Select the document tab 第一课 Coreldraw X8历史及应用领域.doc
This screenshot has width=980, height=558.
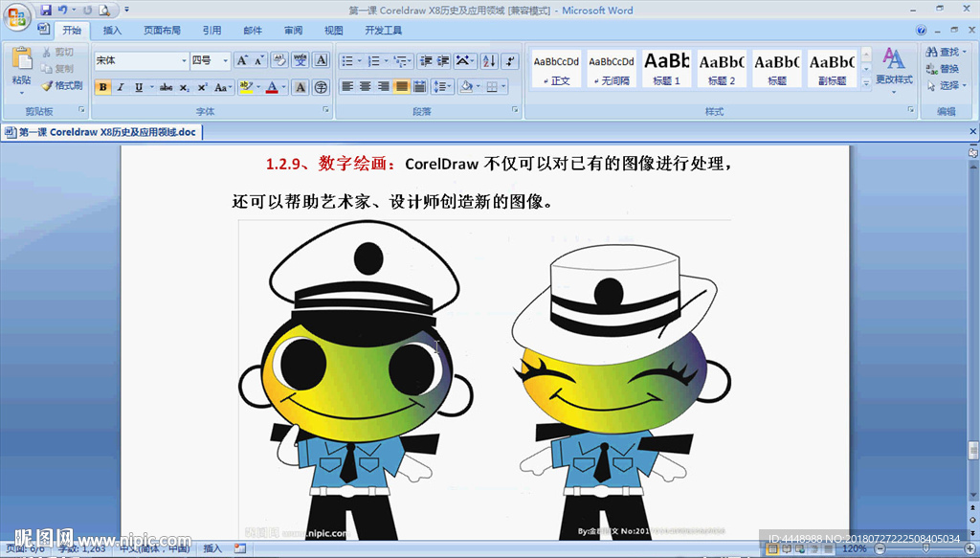tap(101, 132)
